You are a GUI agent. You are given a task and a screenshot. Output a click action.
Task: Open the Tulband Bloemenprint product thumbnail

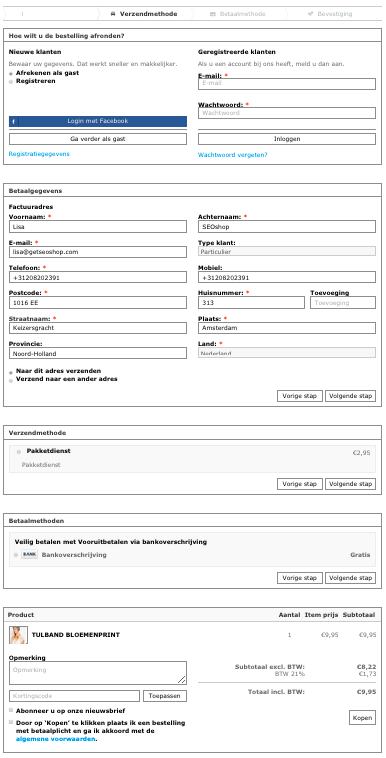click(18, 635)
